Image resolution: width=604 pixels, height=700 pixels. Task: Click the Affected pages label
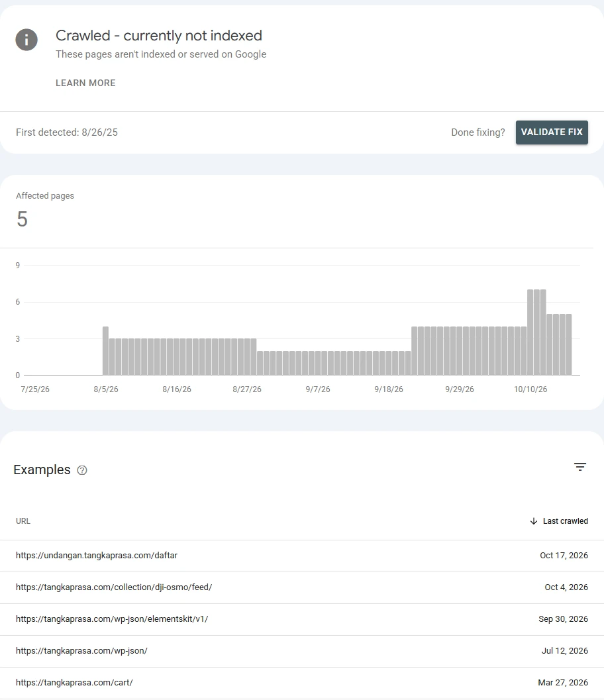(x=45, y=195)
